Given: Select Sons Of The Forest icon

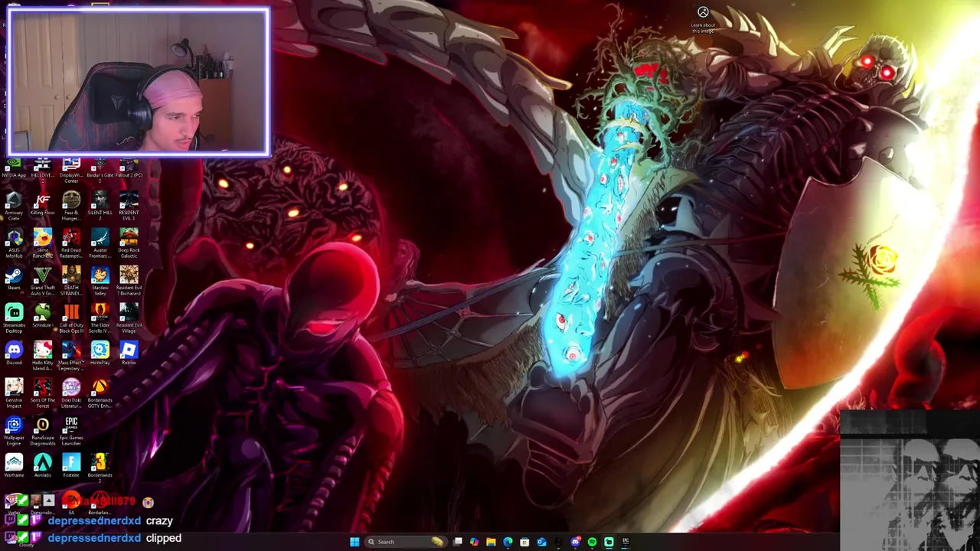Looking at the screenshot, I should click(43, 393).
